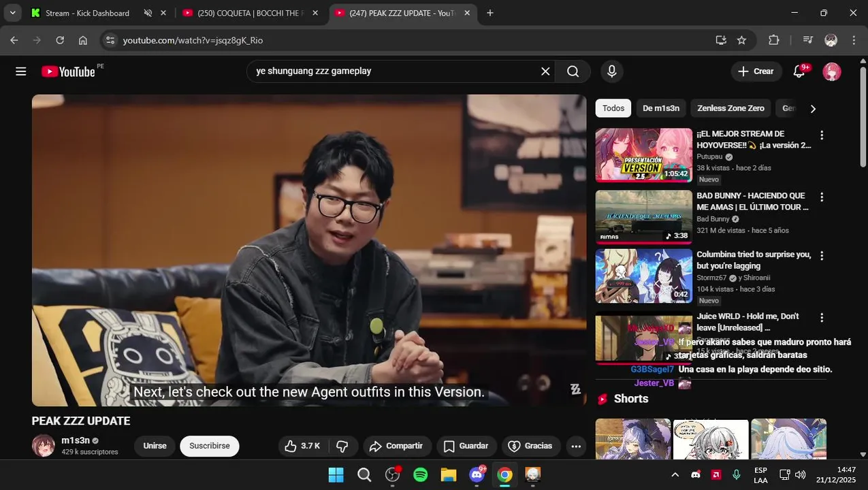Go to the YouTube home logo
This screenshot has height=490, width=868.
click(x=68, y=71)
